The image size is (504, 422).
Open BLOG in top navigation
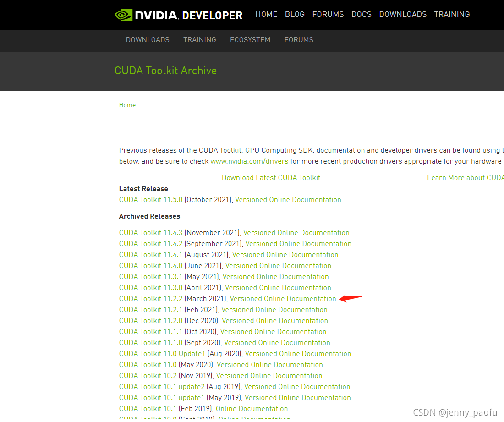pos(295,15)
